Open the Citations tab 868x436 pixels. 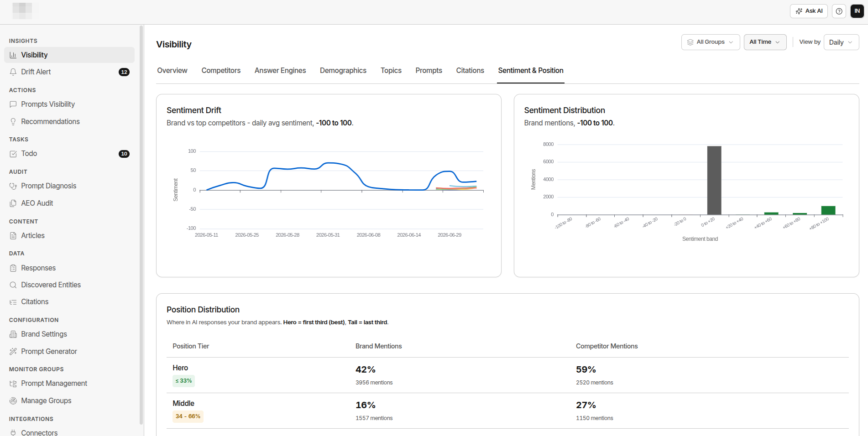pyautogui.click(x=470, y=71)
